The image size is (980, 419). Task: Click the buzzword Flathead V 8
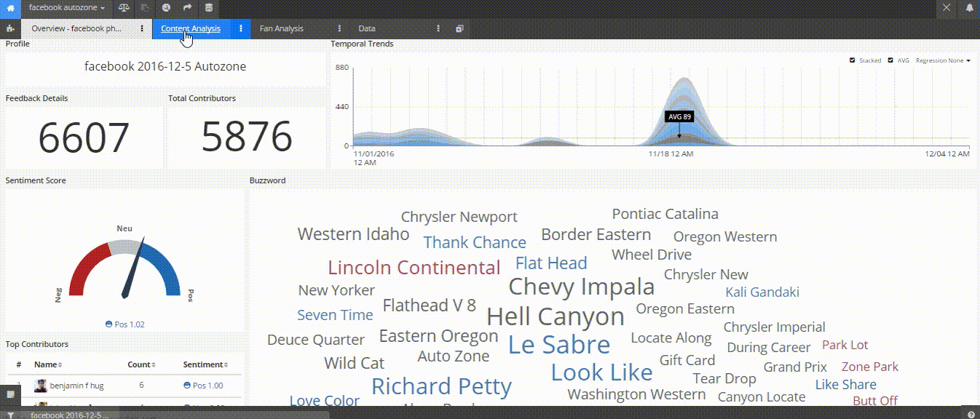tap(430, 305)
